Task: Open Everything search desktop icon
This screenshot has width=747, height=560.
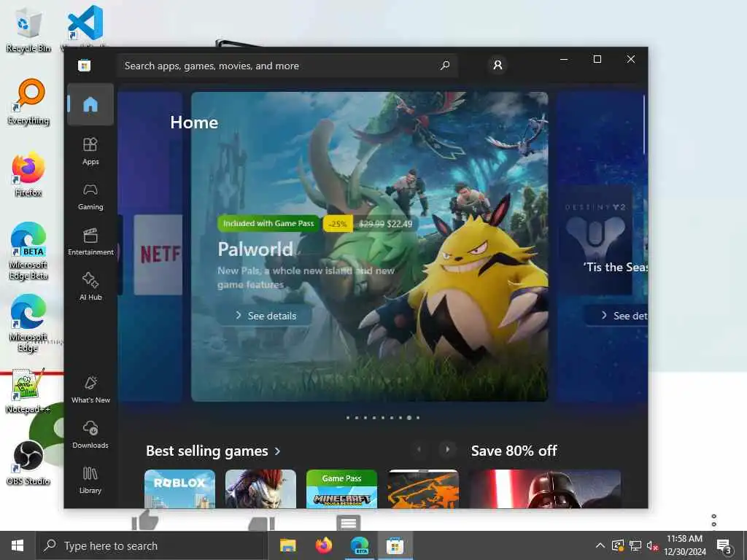Action: point(28,102)
